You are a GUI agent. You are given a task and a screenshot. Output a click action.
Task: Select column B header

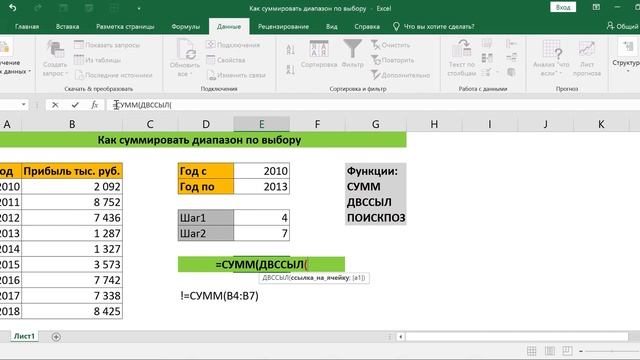click(x=72, y=124)
